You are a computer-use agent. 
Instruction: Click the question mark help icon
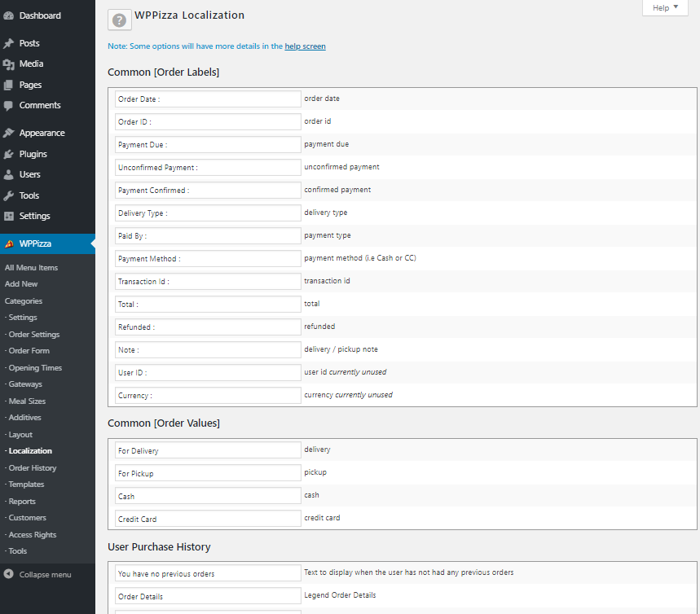(119, 20)
